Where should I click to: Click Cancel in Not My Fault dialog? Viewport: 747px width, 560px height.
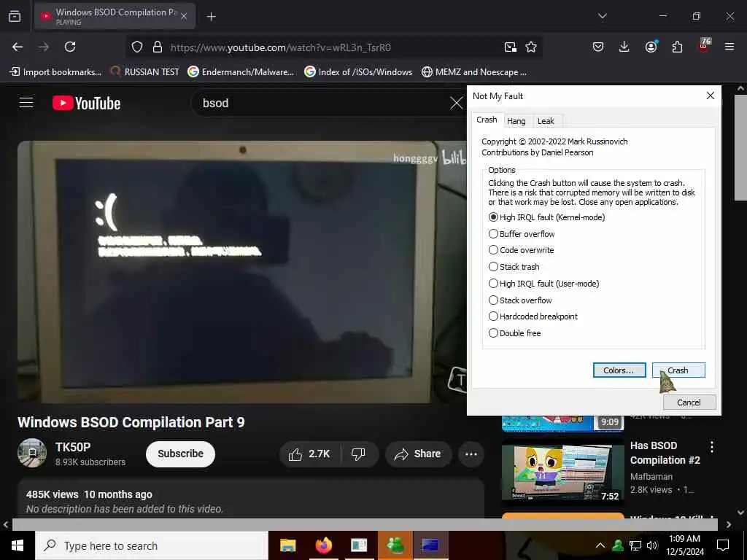689,402
